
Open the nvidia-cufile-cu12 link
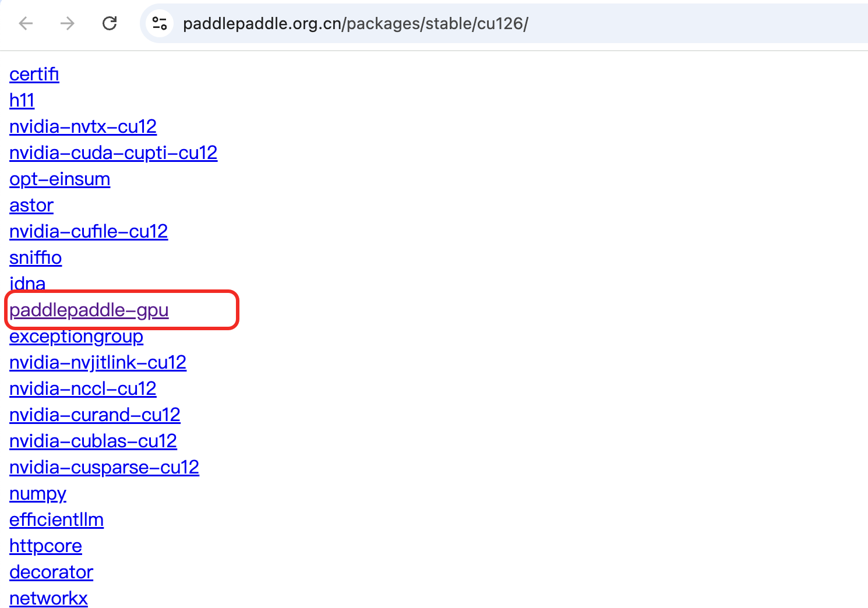click(89, 232)
